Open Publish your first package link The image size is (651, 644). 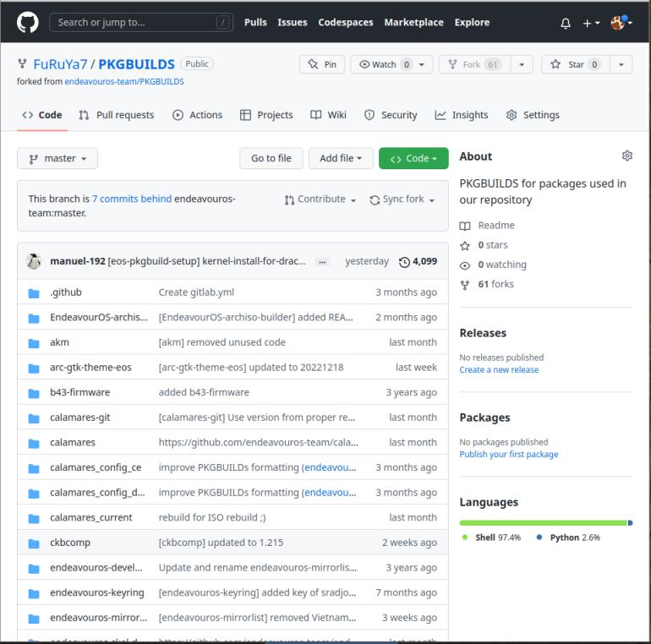pyautogui.click(x=509, y=455)
